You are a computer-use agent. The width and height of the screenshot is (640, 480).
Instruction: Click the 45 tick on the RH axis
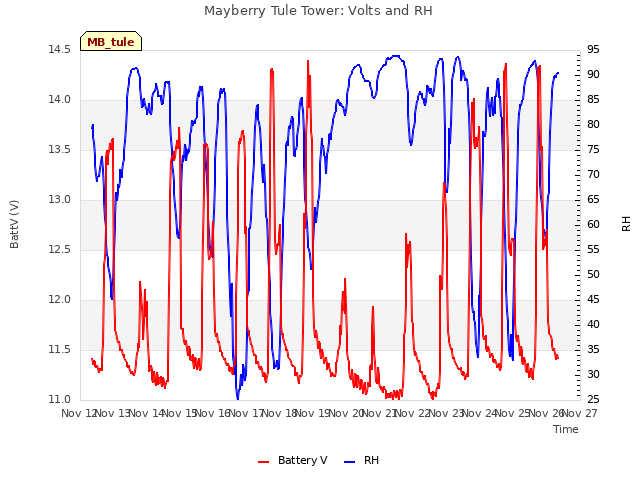click(593, 300)
